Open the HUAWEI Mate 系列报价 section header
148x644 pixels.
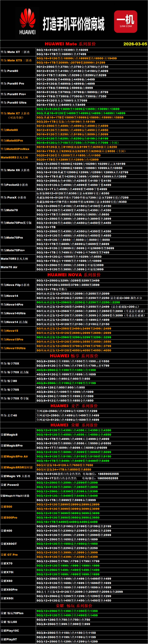(x=70, y=44)
